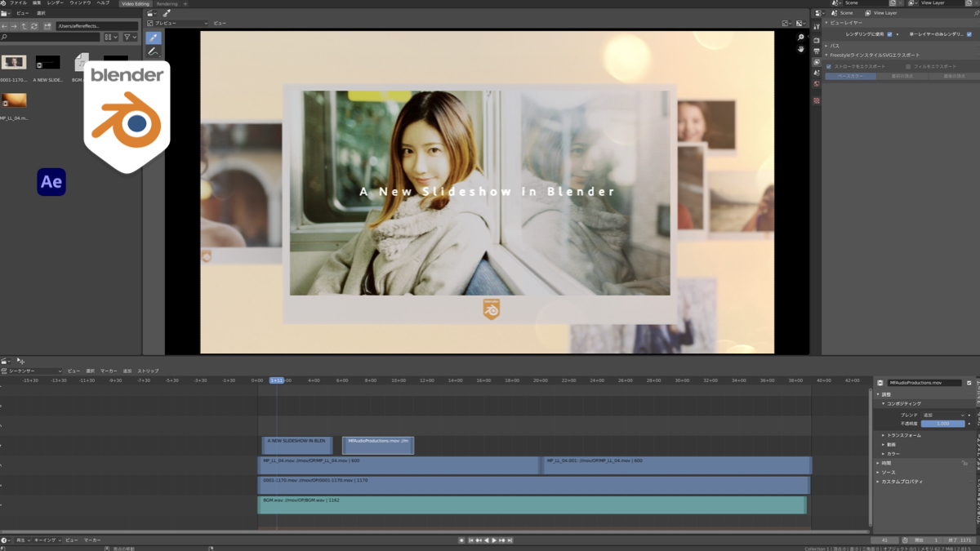Open the 追加 menu in the sequencer
The width and height of the screenshot is (980, 551).
pyautogui.click(x=127, y=371)
